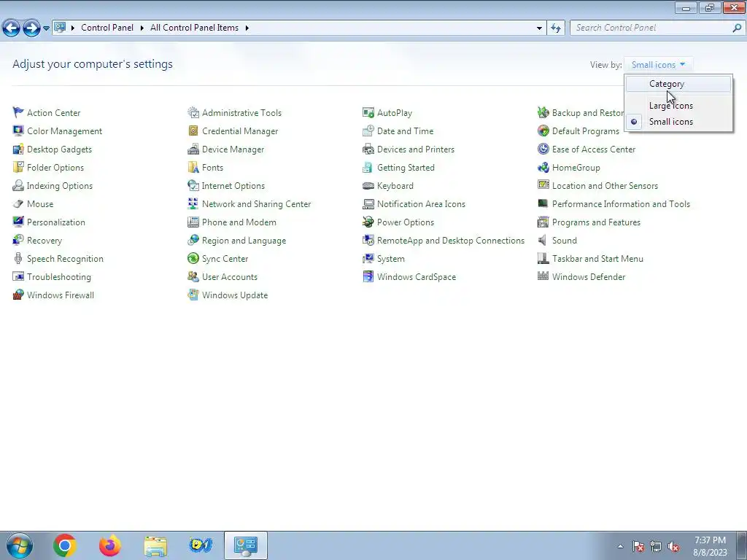Click the Default Programs icon
747x560 pixels.
click(x=543, y=131)
